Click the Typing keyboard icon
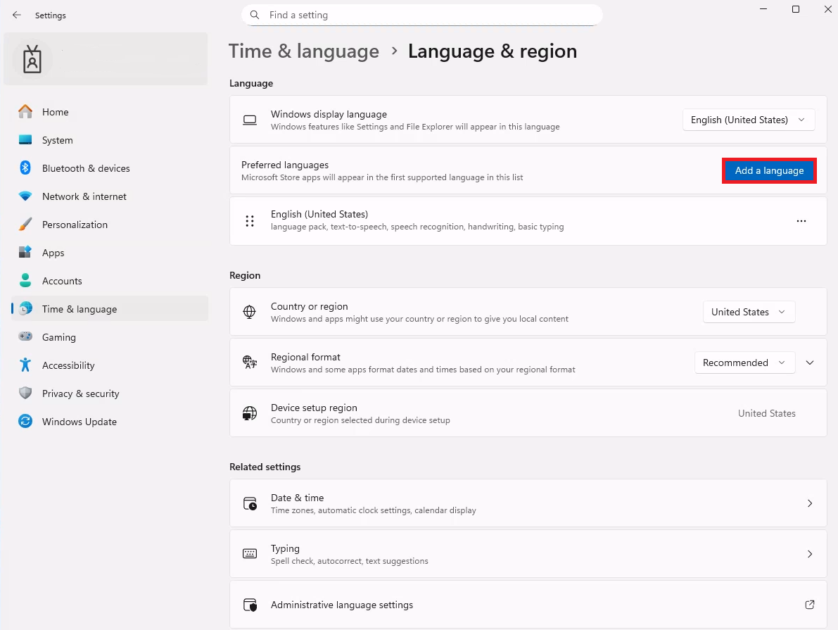 [250, 554]
